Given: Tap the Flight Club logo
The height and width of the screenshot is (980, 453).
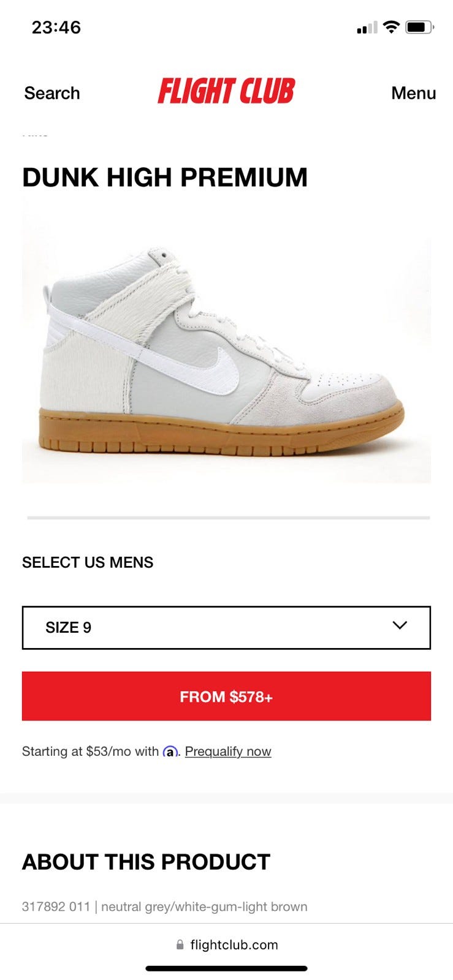Looking at the screenshot, I should click(x=226, y=91).
